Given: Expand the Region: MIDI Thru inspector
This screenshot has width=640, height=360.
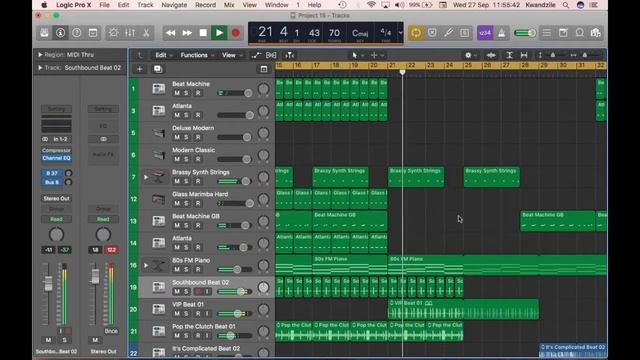Looking at the screenshot, I should click(x=40, y=54).
